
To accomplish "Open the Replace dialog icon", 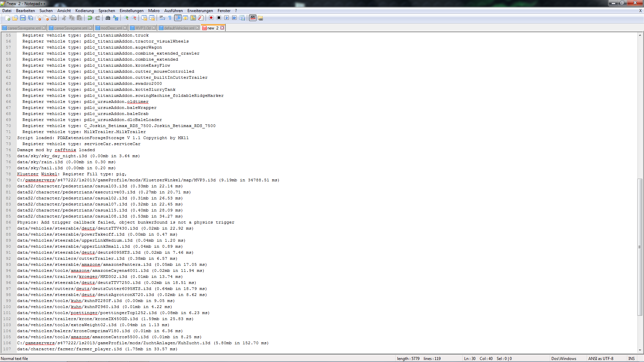I will pyautogui.click(x=116, y=18).
